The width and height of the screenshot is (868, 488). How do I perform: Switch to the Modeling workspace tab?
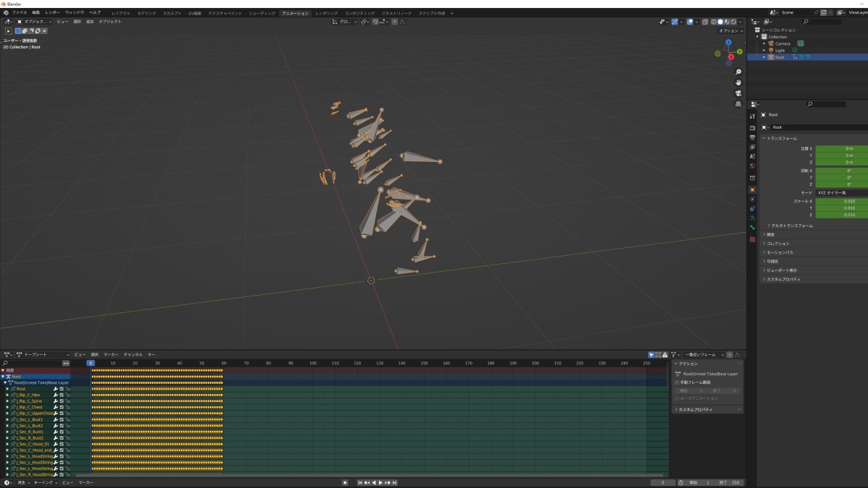[x=147, y=13]
